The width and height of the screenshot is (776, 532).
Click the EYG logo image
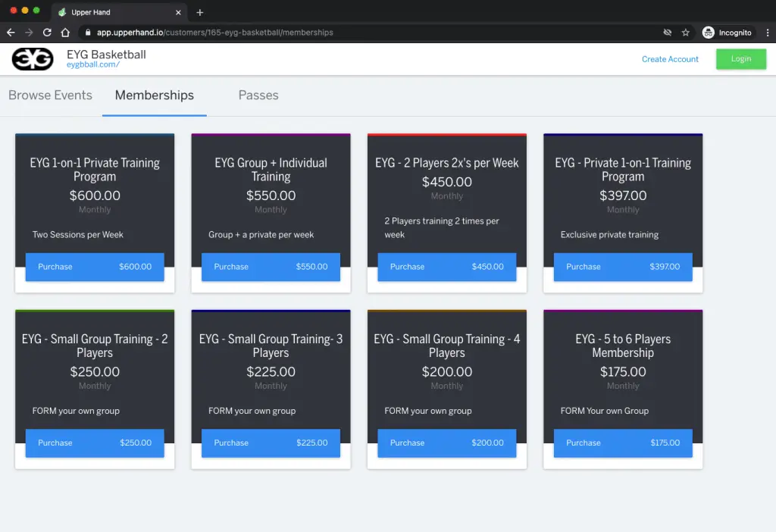click(x=33, y=59)
